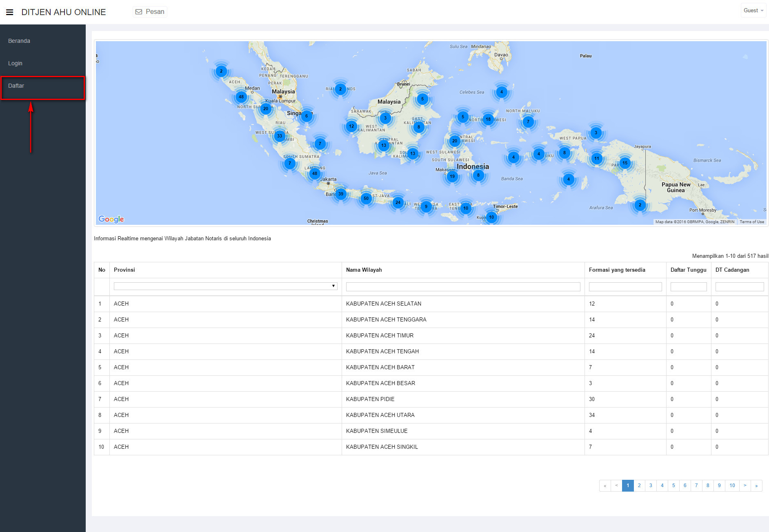This screenshot has width=769, height=532.
Task: Select the cluster marker labeled 15 in Papua
Action: (x=625, y=163)
